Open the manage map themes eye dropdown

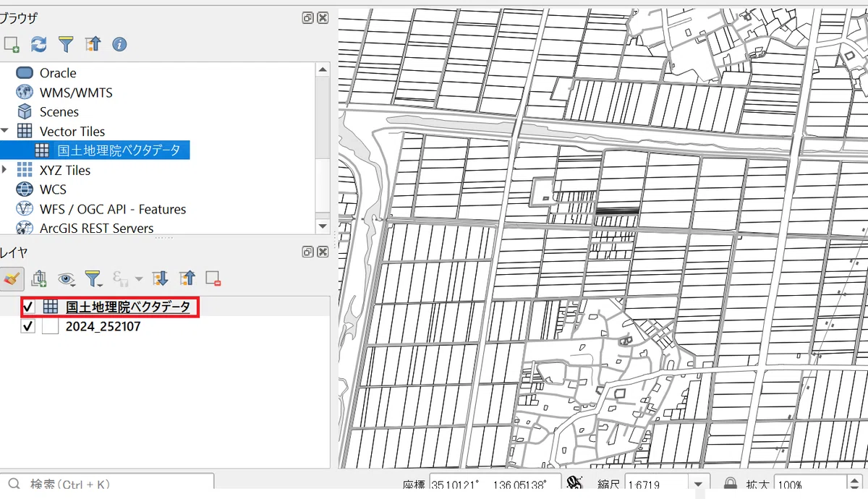coord(67,278)
